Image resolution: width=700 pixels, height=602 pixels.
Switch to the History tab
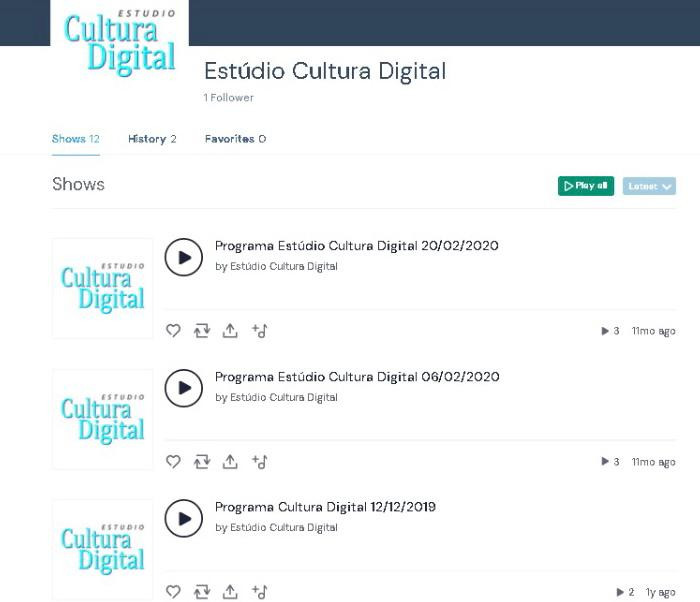152,139
